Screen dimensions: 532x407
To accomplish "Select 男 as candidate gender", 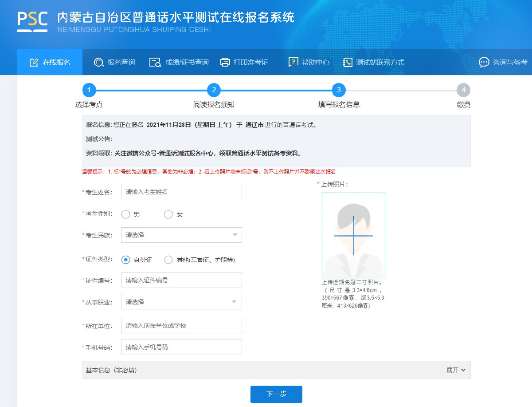I will [126, 214].
